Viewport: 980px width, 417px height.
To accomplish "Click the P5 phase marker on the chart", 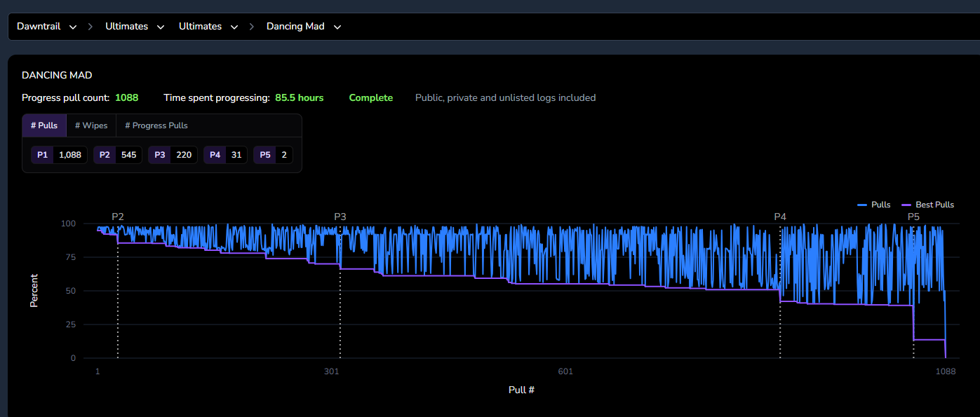I will tap(913, 217).
